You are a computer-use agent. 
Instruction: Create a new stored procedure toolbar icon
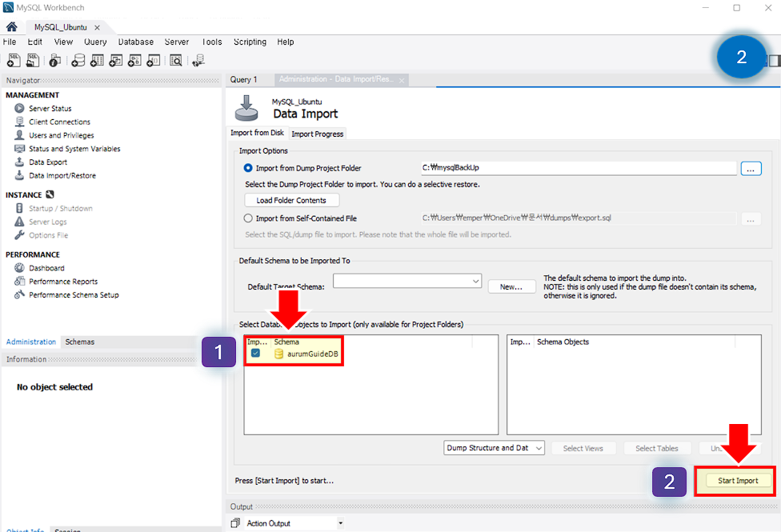tap(134, 60)
